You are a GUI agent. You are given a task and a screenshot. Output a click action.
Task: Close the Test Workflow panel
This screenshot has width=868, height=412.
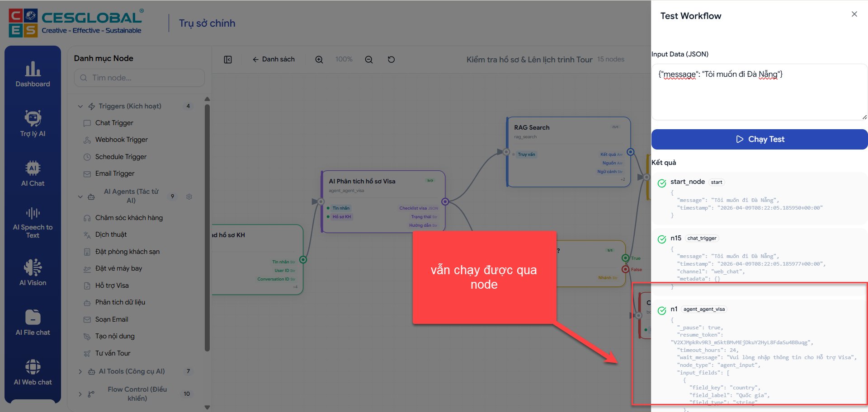tap(854, 14)
